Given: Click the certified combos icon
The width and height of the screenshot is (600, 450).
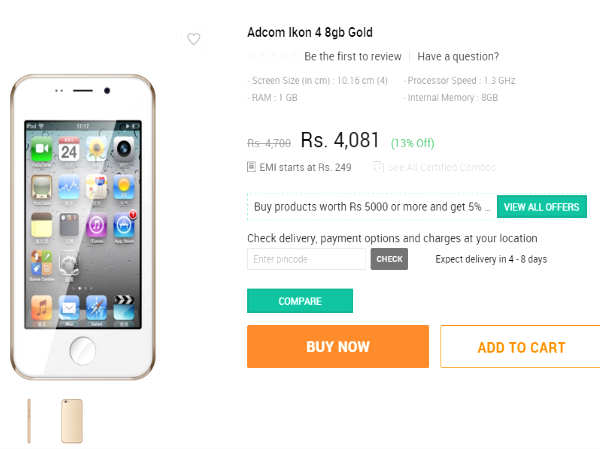Looking at the screenshot, I should (x=378, y=167).
